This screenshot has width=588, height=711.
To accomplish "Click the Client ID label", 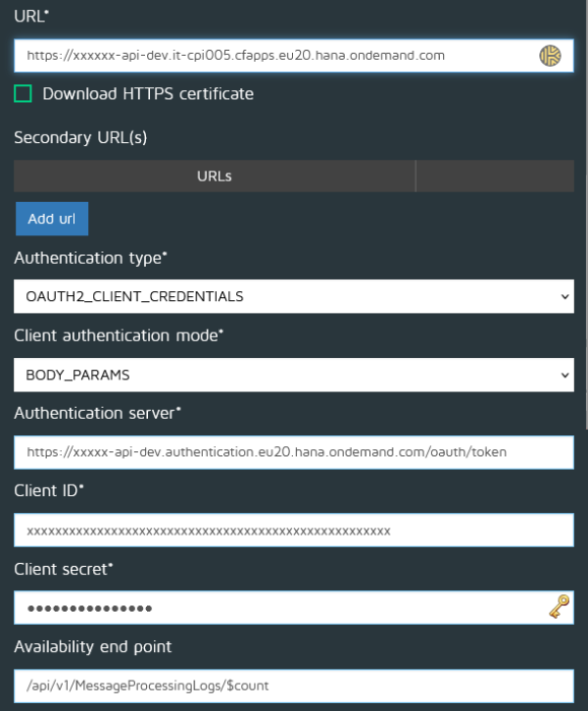I will [x=49, y=491].
